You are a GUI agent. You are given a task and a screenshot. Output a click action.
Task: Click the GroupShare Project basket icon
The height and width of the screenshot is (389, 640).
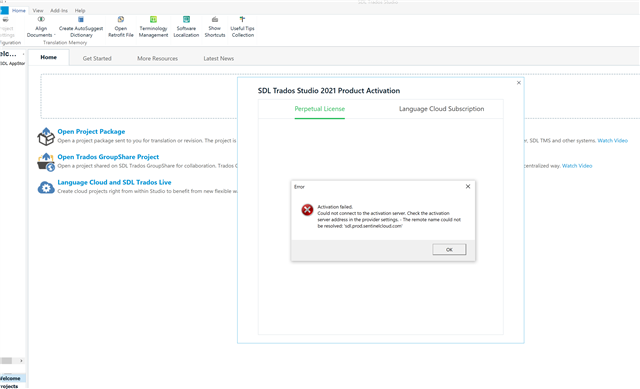[46, 162]
